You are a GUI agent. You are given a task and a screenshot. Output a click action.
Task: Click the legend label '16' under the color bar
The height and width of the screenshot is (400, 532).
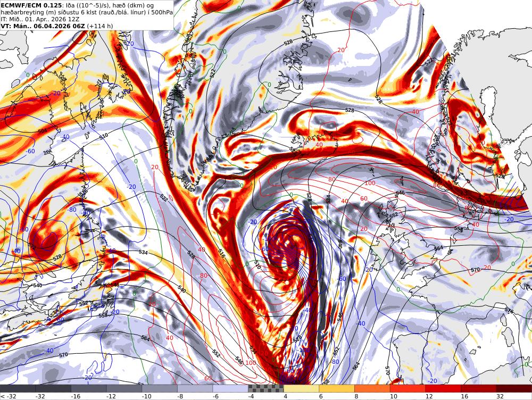(x=464, y=396)
